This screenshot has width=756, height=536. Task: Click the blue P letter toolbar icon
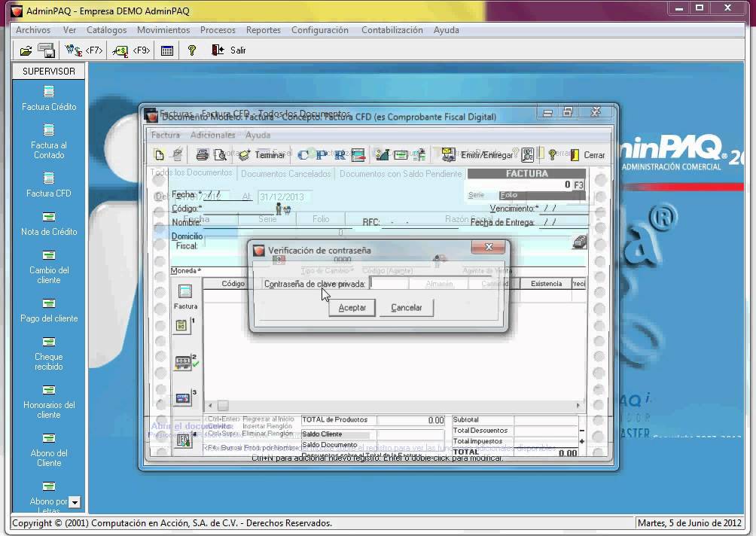click(x=321, y=155)
